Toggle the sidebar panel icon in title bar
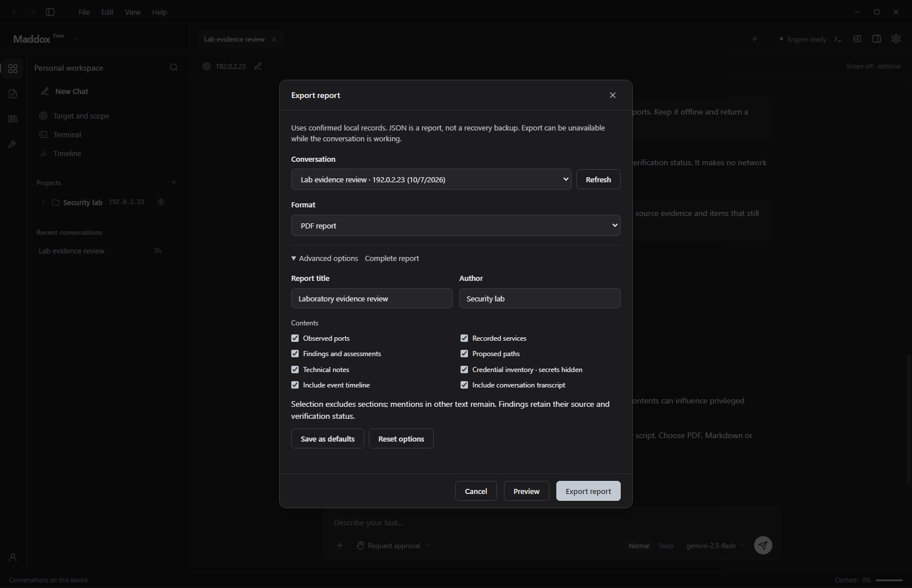Image resolution: width=912 pixels, height=588 pixels. 50,12
